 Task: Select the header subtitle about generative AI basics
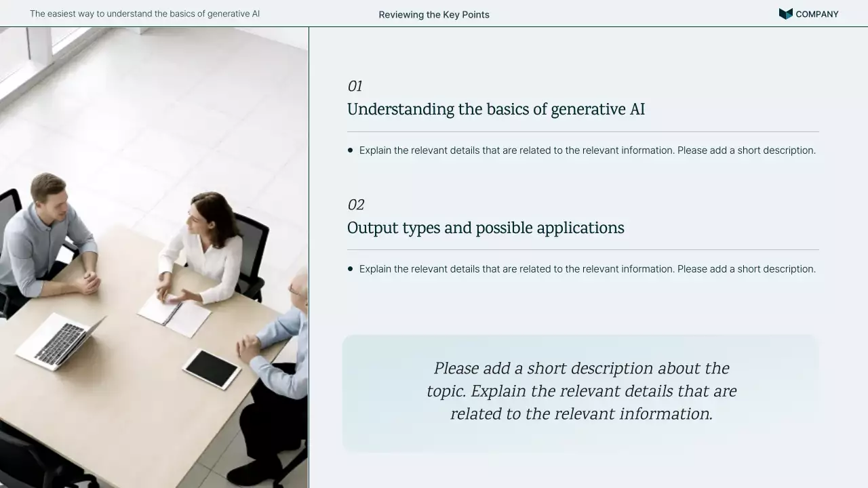click(144, 14)
